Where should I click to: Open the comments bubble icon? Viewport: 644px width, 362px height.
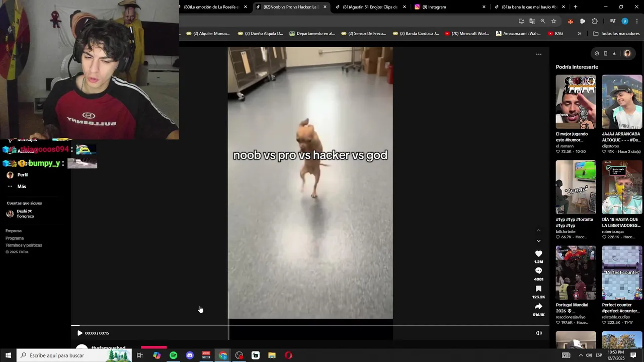point(538,271)
